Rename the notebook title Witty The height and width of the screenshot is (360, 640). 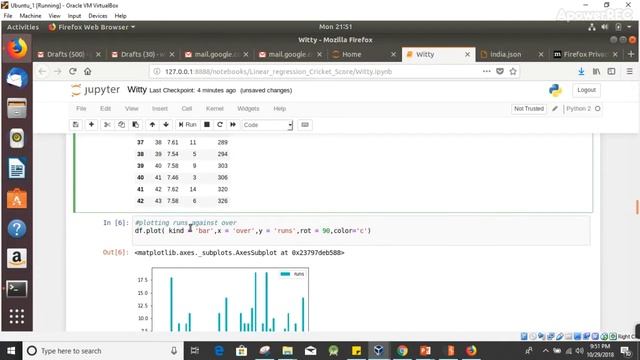137,90
